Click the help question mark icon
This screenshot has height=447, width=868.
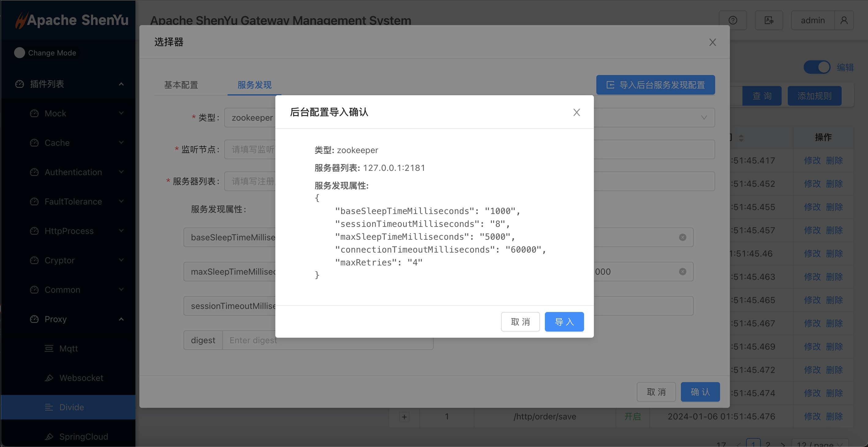[733, 21]
